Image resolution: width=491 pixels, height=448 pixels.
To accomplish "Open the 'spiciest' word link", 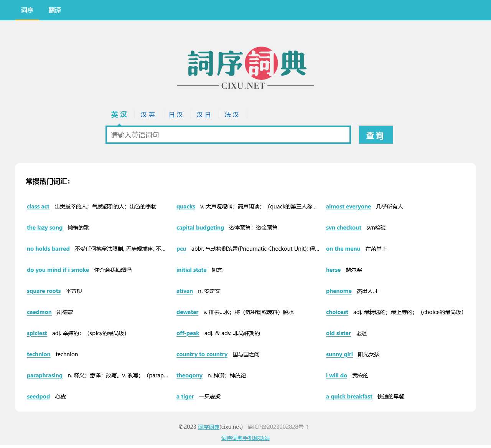I will click(x=37, y=333).
